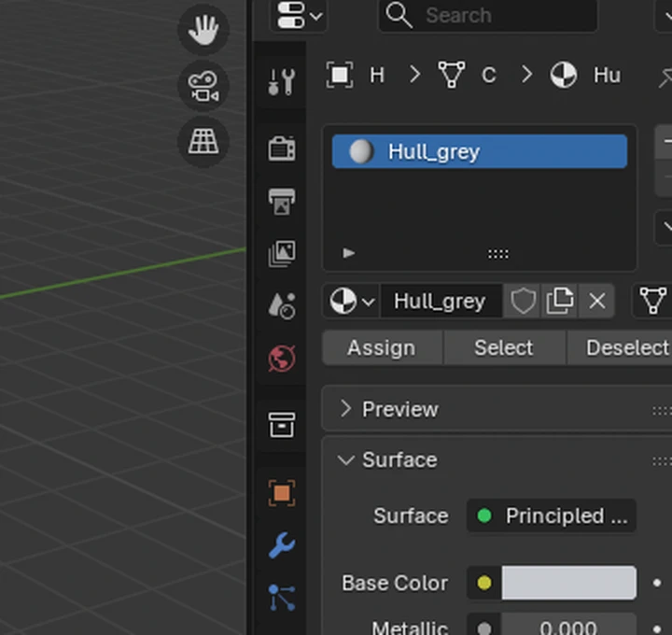Open the link mode mesh icon dropdown
Screen dimensions: 672x635
pyautogui.click(x=652, y=301)
